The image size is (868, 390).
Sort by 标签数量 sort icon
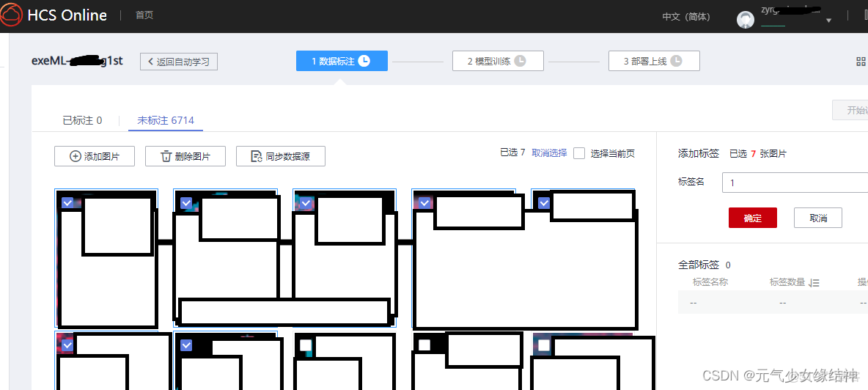pos(814,283)
